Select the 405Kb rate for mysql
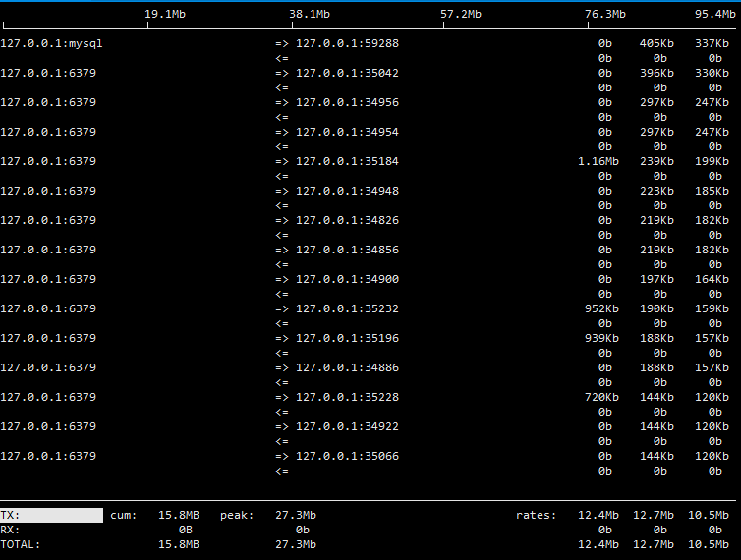Image resolution: width=741 pixels, height=560 pixels. point(656,43)
